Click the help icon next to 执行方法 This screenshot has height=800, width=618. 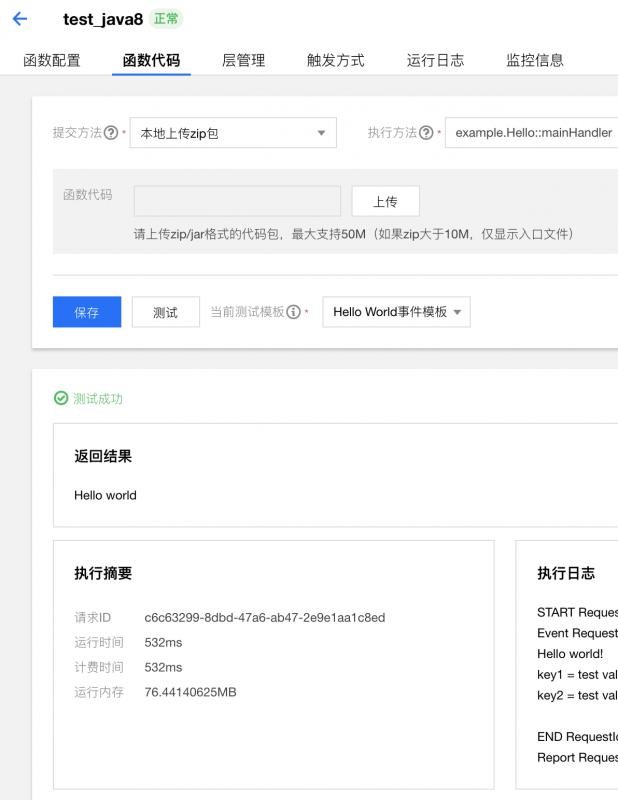426,133
